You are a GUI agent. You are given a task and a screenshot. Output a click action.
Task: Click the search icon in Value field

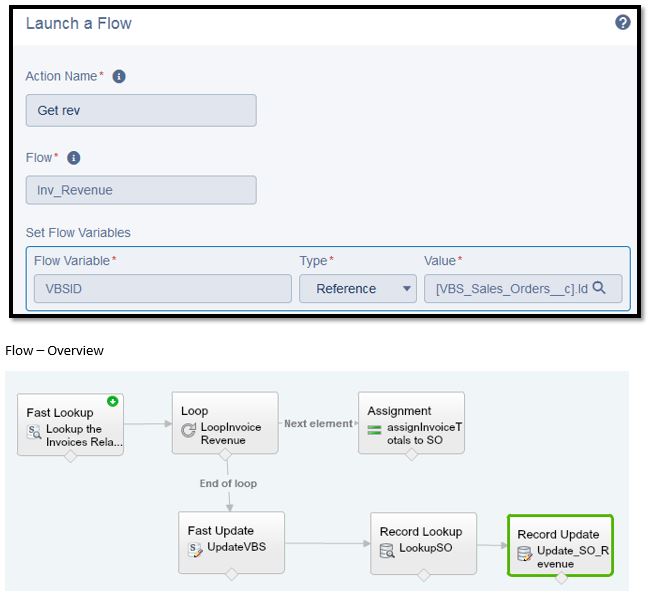click(x=599, y=288)
